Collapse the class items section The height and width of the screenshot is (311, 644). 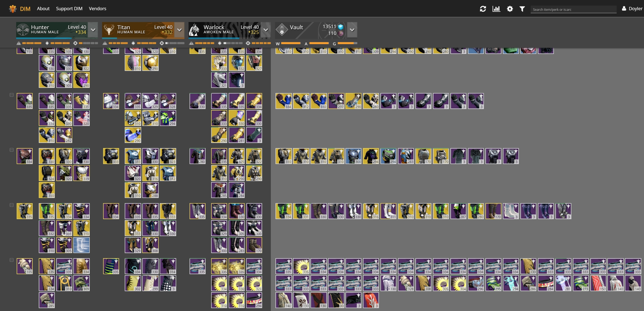coord(12,260)
